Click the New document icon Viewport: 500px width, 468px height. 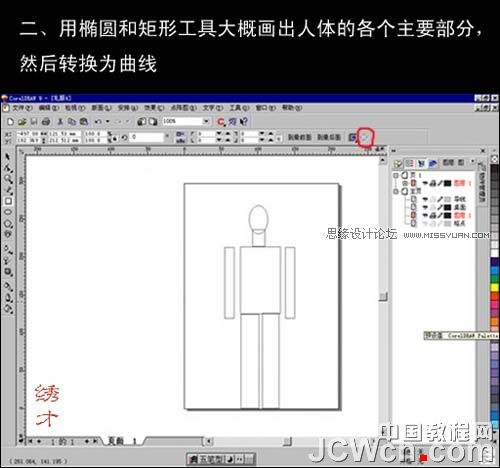click(10, 122)
